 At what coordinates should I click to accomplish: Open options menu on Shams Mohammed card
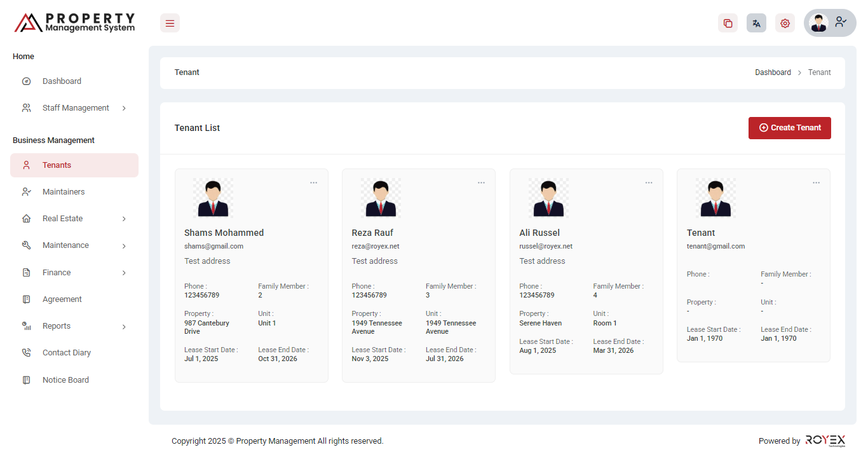pos(314,182)
